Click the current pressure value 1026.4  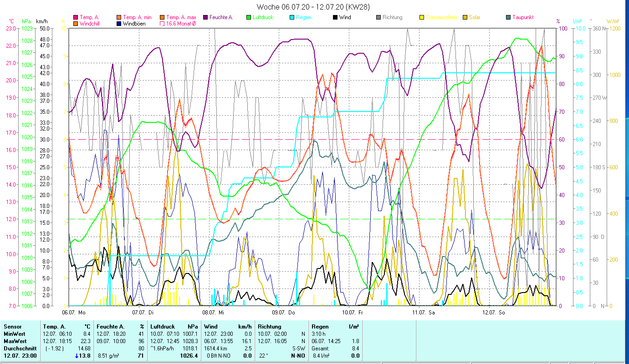(190, 356)
